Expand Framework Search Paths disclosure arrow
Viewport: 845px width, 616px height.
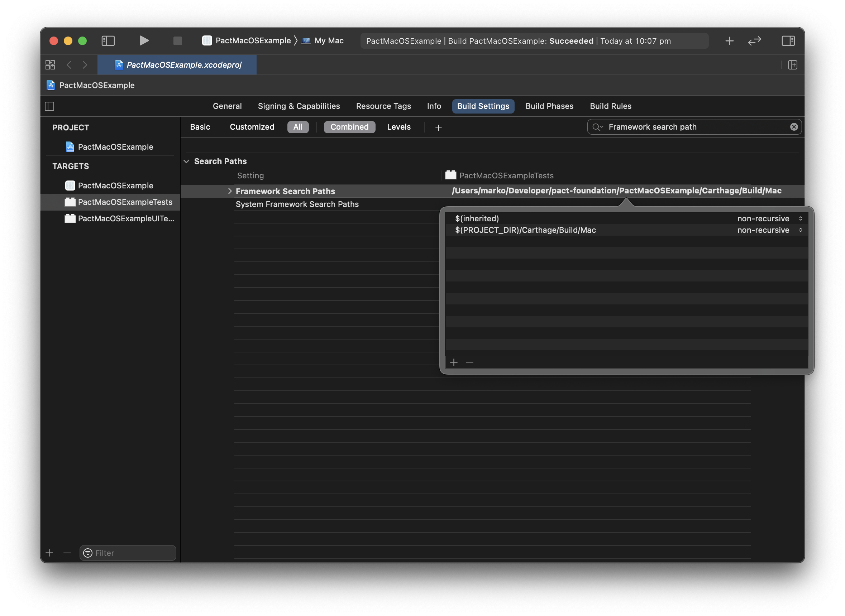[230, 191]
